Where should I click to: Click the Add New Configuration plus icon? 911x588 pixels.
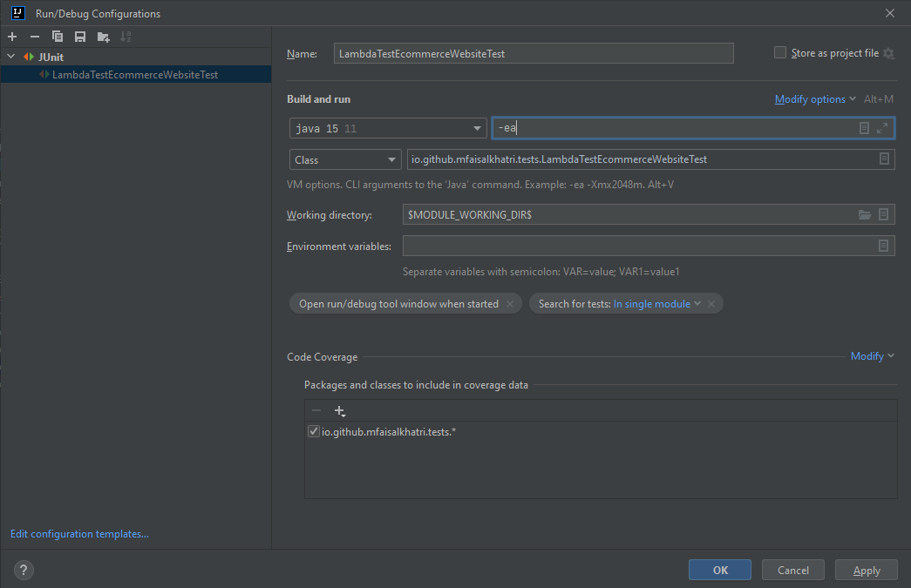pos(12,37)
